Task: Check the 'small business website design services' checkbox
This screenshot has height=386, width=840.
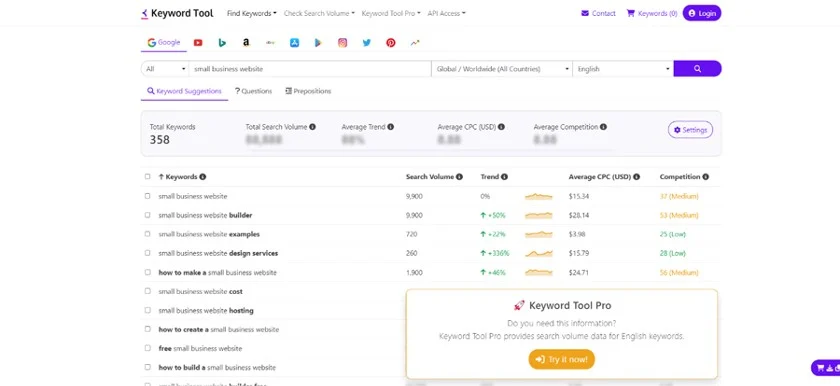Action: pos(148,253)
